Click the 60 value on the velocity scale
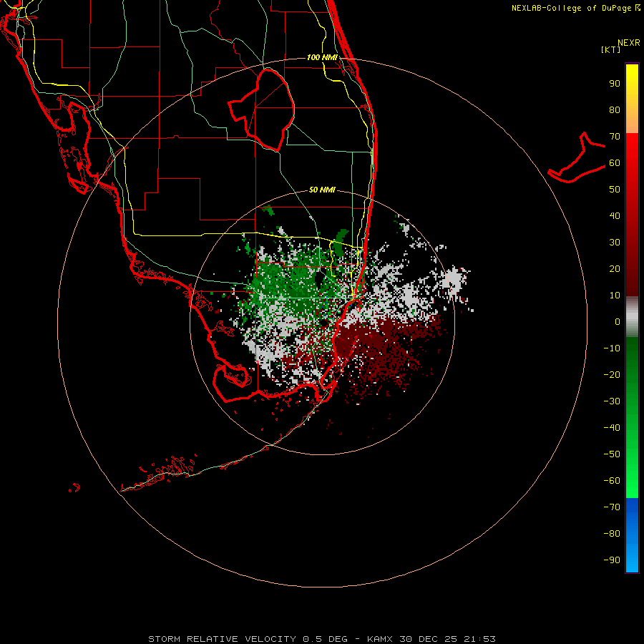 pos(615,163)
